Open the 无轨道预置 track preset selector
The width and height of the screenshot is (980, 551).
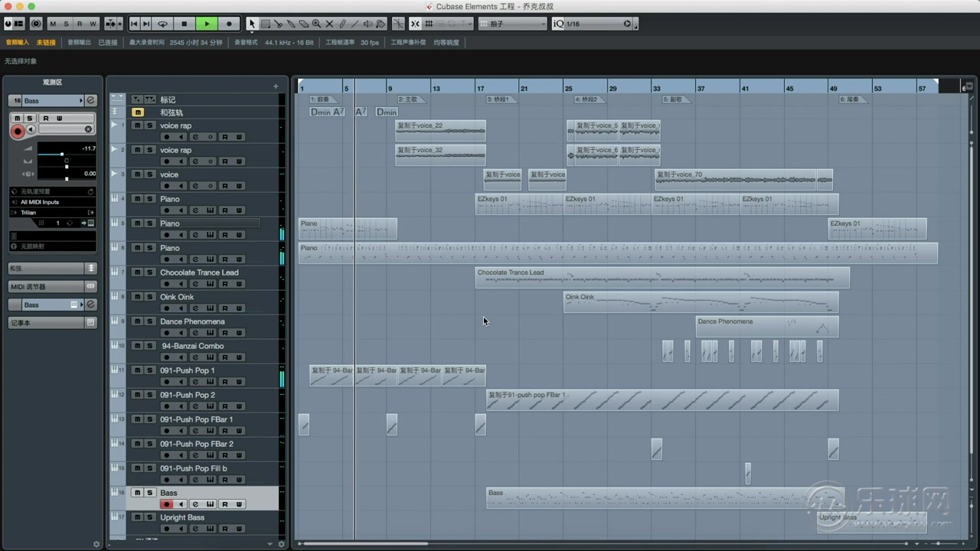52,191
